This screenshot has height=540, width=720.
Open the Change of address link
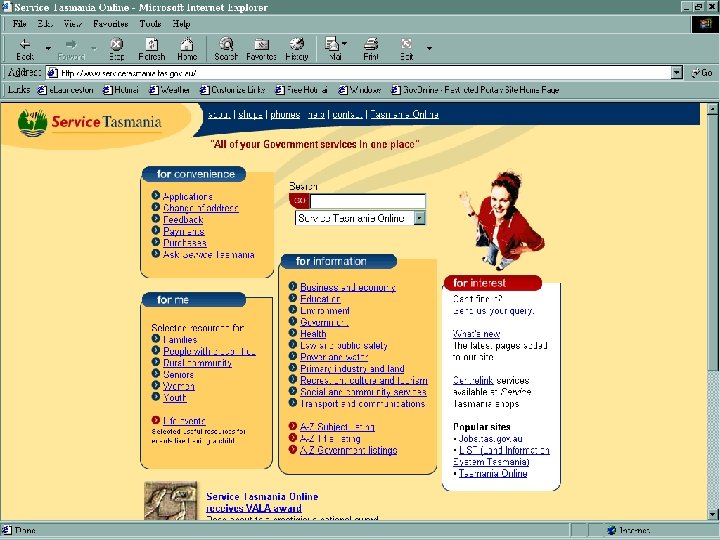click(201, 208)
